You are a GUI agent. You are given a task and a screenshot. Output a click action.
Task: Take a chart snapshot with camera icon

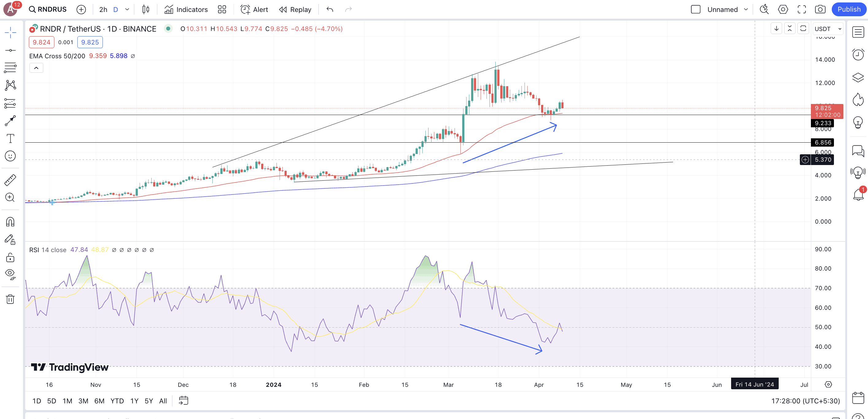coord(820,10)
